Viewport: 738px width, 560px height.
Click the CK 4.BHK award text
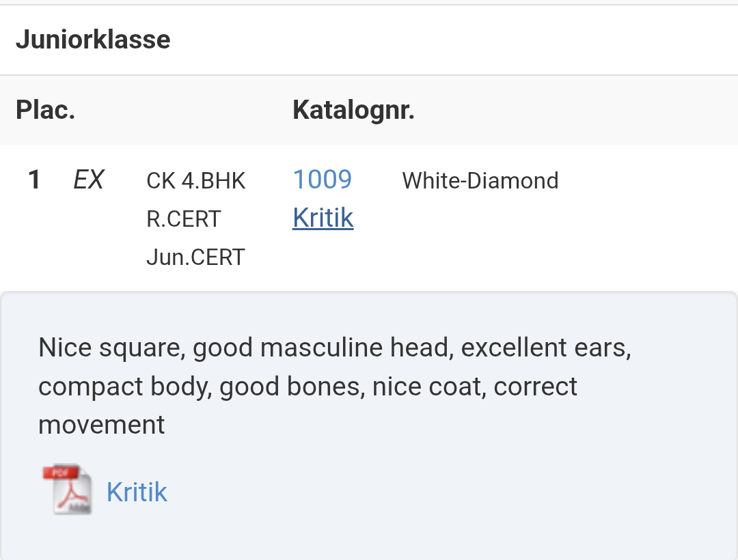[195, 181]
